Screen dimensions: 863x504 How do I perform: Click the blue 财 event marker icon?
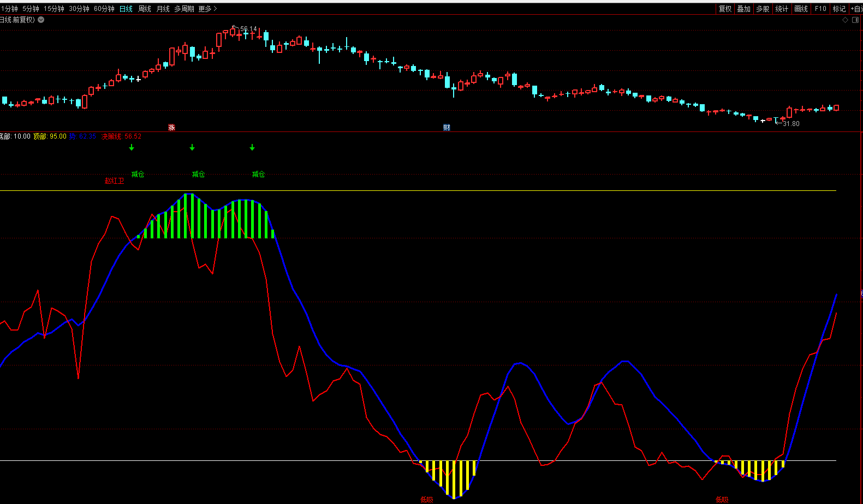click(x=447, y=128)
